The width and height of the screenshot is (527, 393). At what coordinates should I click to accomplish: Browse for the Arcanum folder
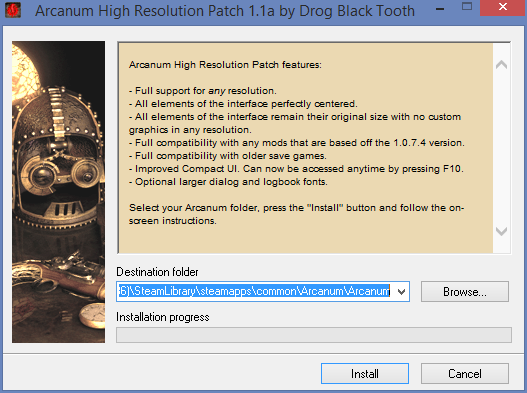point(464,291)
